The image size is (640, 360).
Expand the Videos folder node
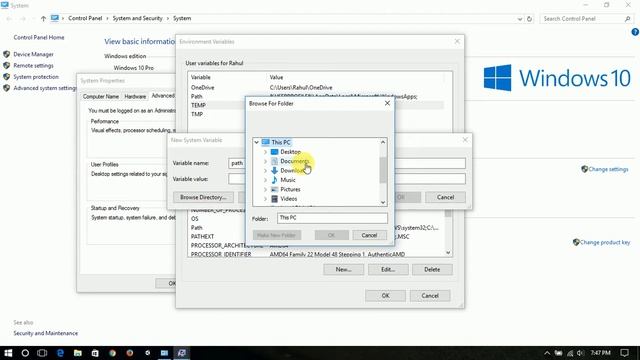(265, 199)
